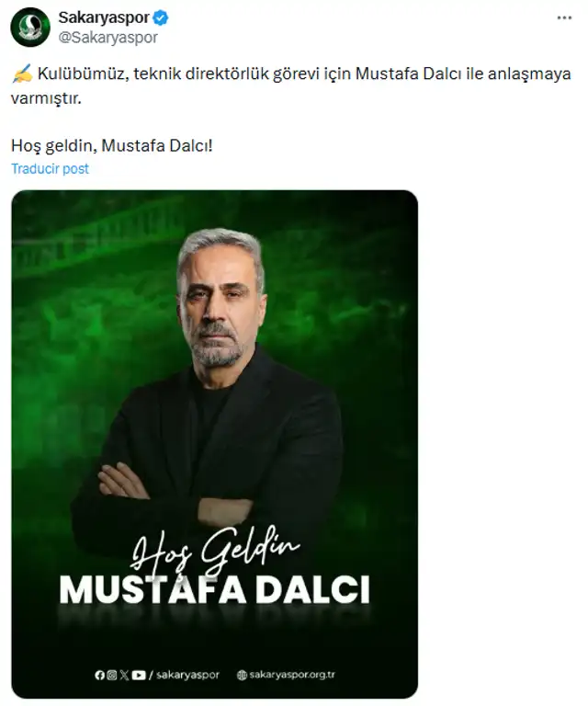The image size is (588, 706).
Task: Open the Sakaryaspor profile avatar
Action: (x=30, y=27)
